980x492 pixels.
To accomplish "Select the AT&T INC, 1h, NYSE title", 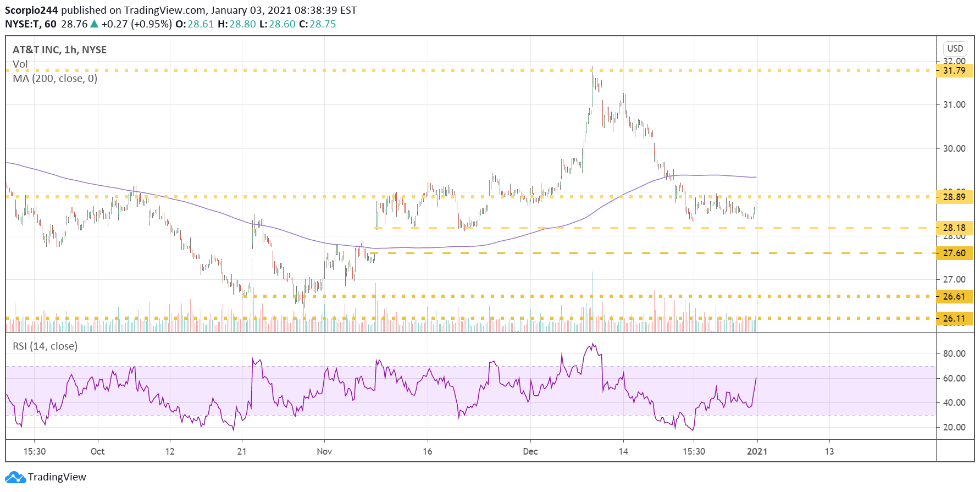I will pos(59,49).
